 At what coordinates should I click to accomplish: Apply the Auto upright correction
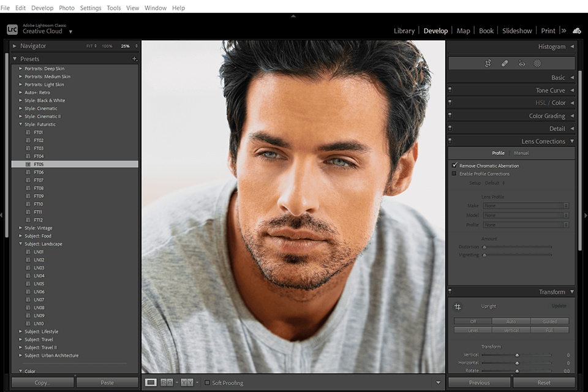pos(511,320)
